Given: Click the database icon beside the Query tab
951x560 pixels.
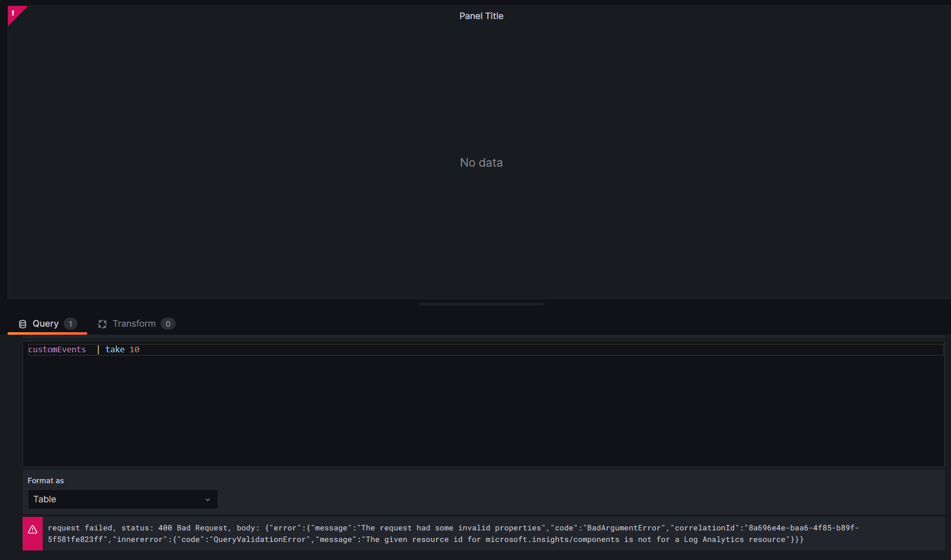Looking at the screenshot, I should 22,324.
